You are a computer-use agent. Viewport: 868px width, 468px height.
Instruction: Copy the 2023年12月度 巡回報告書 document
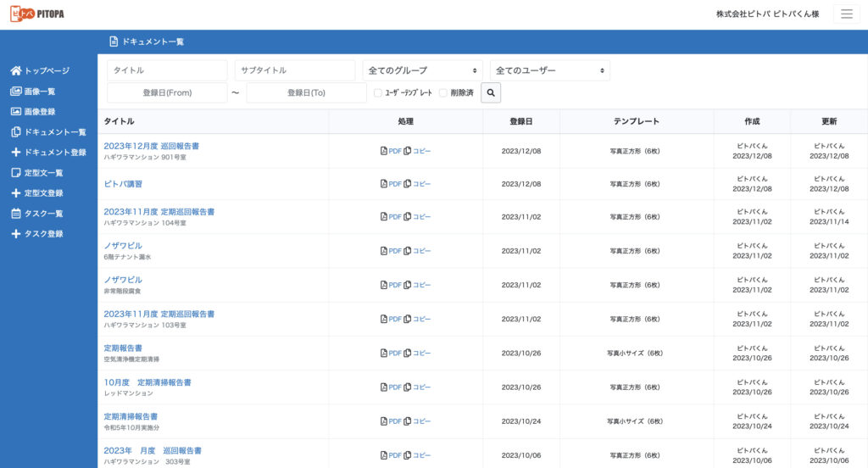pos(417,151)
